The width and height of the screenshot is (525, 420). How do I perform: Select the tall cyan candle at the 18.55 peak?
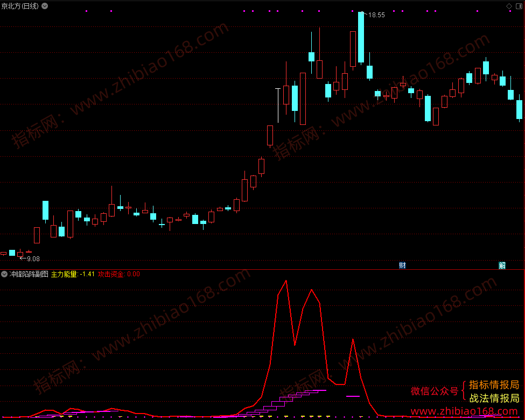(361, 38)
